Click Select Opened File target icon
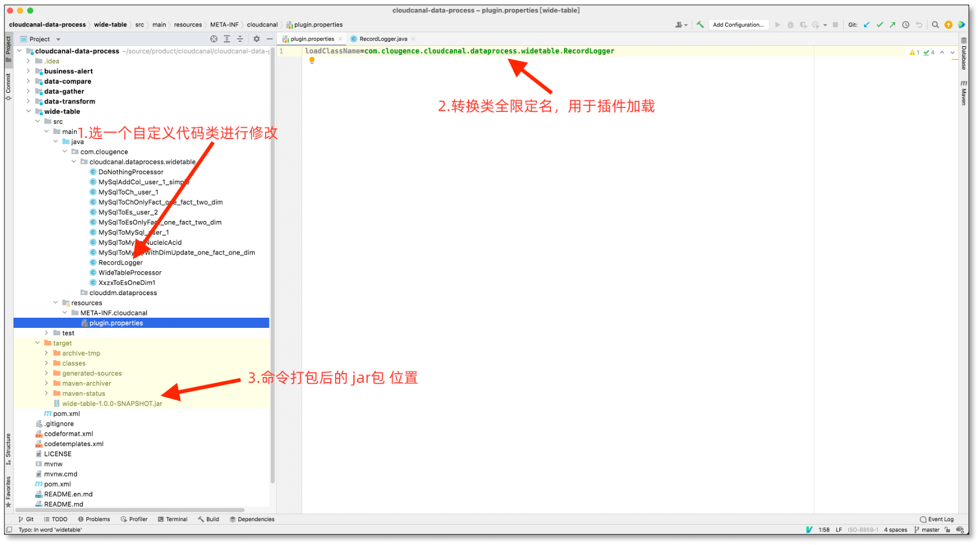980x545 pixels. point(214,39)
